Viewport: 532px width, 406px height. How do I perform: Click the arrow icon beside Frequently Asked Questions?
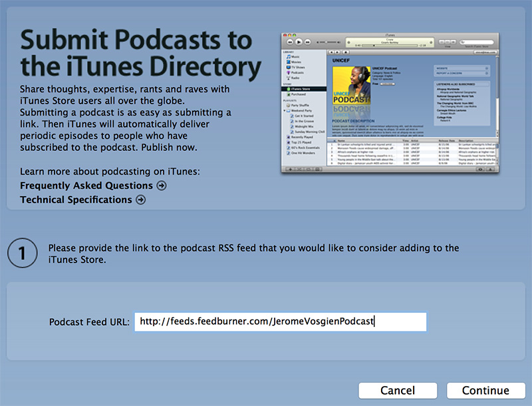click(162, 185)
